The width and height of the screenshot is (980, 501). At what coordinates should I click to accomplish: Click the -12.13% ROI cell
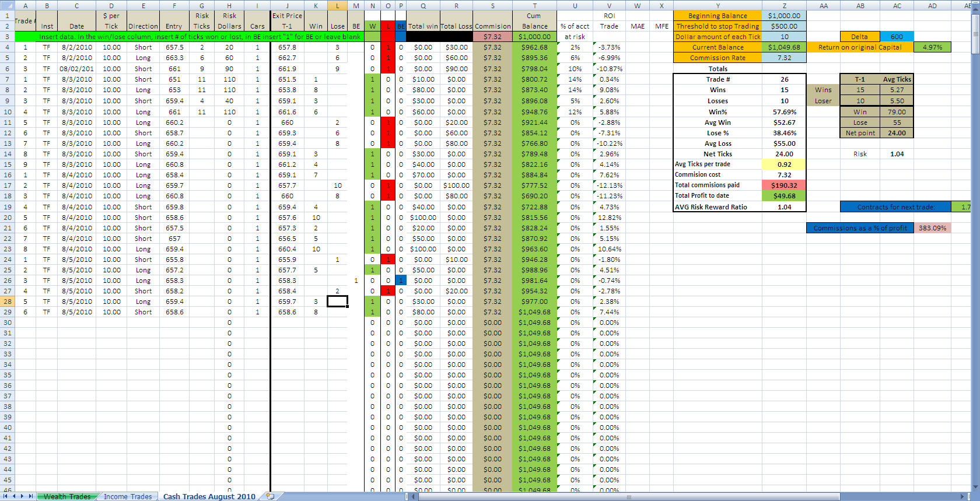pos(609,185)
